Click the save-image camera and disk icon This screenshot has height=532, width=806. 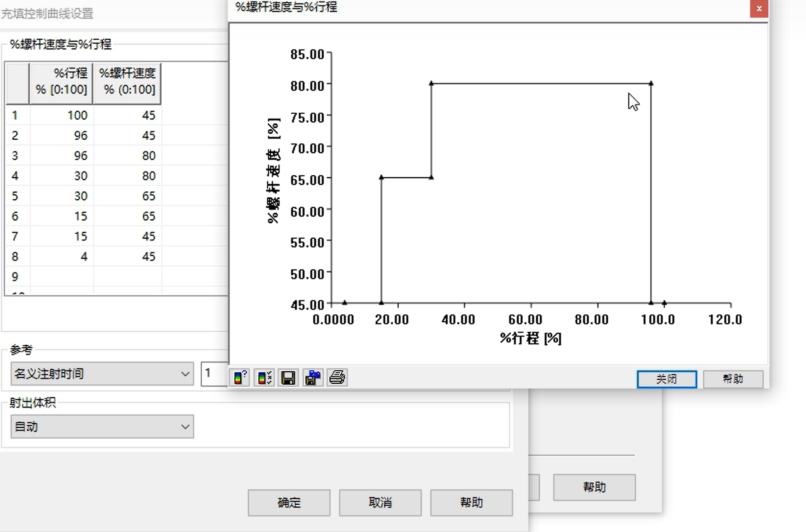pos(313,377)
